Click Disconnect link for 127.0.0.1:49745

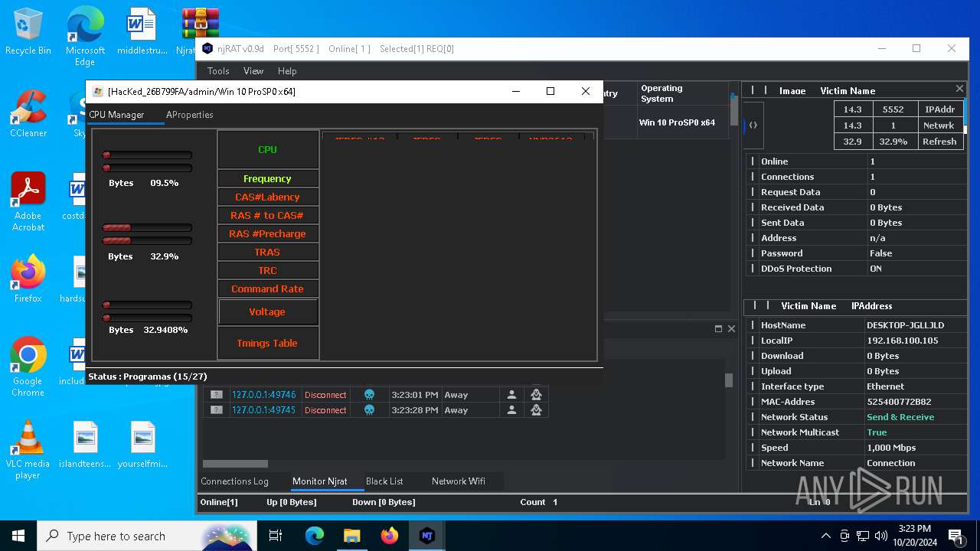pos(325,410)
